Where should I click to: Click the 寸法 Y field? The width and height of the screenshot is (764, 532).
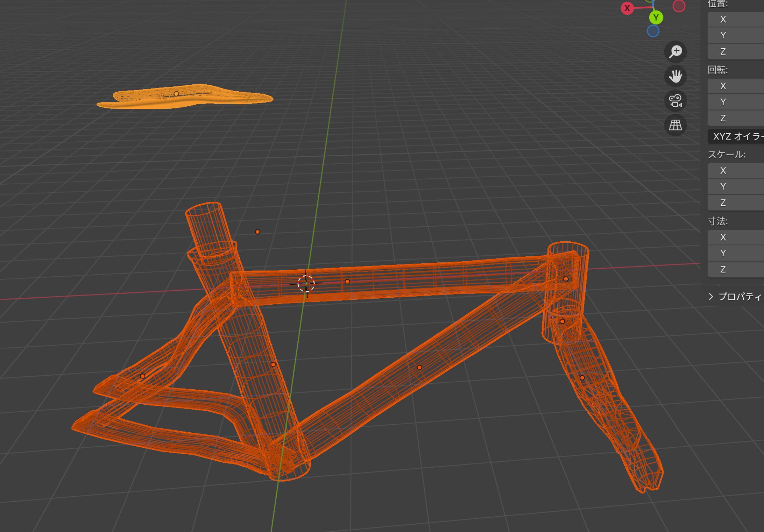[736, 253]
